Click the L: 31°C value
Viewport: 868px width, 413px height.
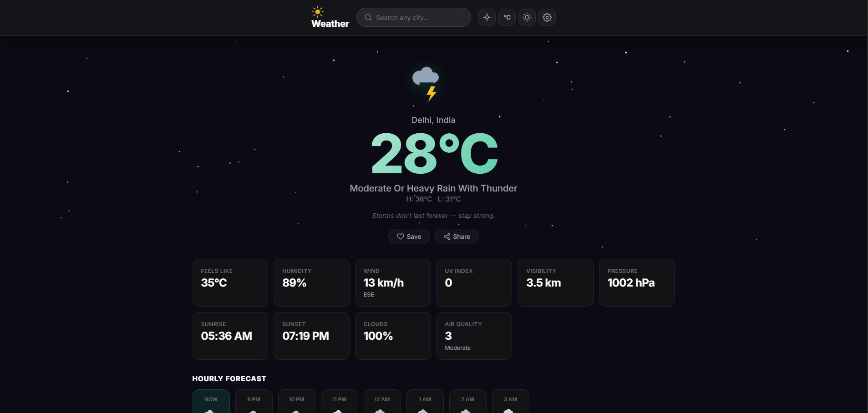(449, 199)
